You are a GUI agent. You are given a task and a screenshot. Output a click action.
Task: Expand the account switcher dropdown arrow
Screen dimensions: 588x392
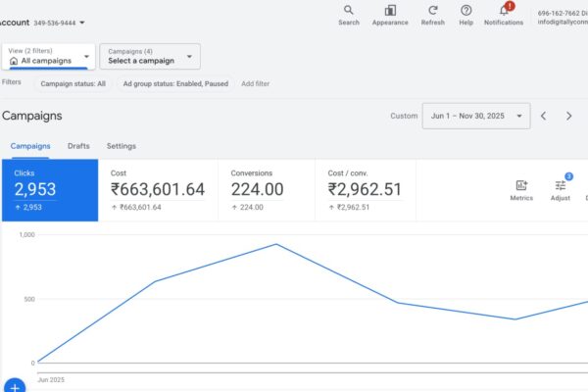82,22
